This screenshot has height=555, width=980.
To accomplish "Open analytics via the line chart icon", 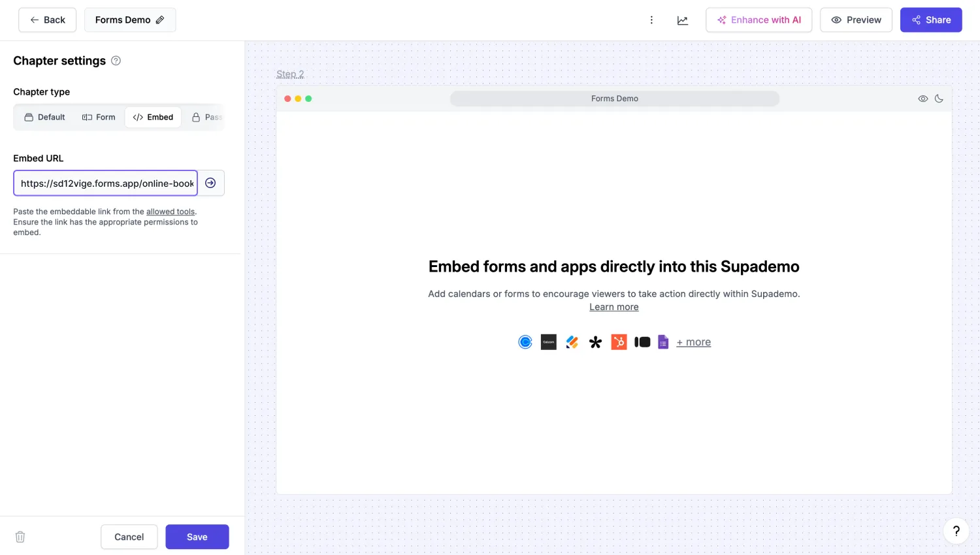I will coord(682,20).
